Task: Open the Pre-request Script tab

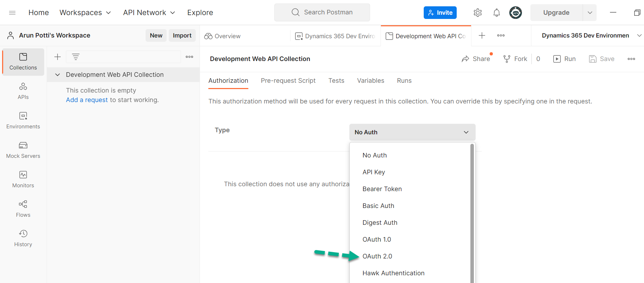Action: tap(288, 81)
